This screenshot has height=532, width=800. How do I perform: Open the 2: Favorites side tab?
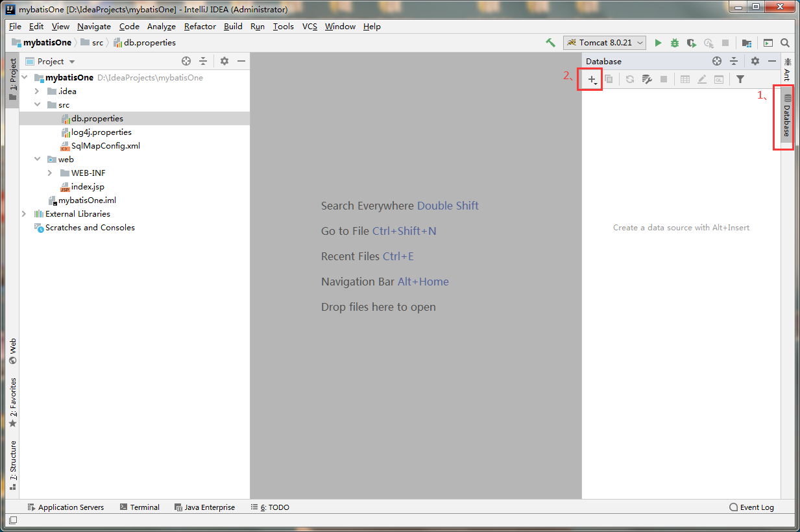point(12,403)
